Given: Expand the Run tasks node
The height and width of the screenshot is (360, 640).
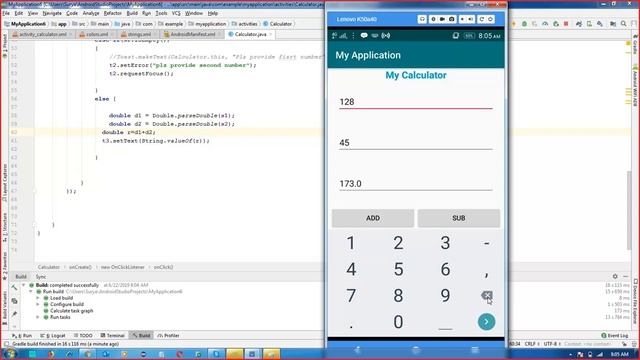Looking at the screenshot, I should tap(38, 317).
